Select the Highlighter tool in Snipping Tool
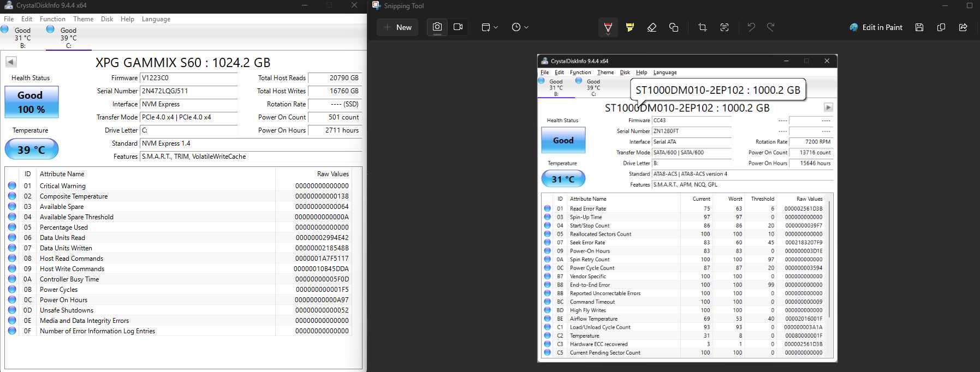Image resolution: width=980 pixels, height=372 pixels. 630,27
